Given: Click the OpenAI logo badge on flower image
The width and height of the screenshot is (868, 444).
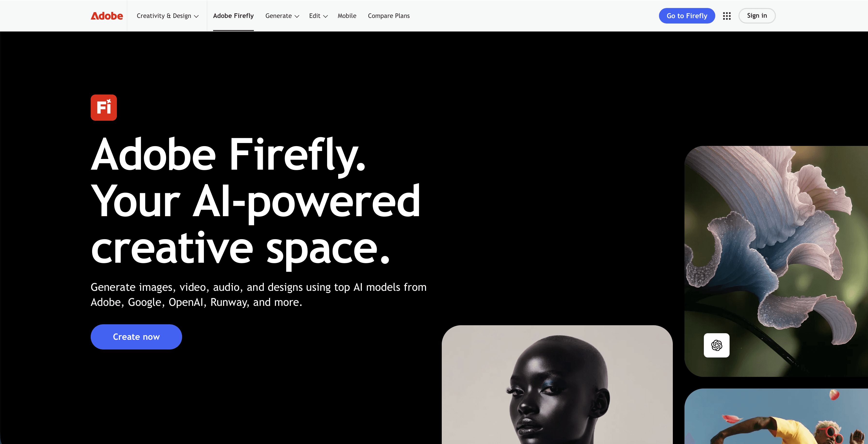Looking at the screenshot, I should (x=717, y=345).
